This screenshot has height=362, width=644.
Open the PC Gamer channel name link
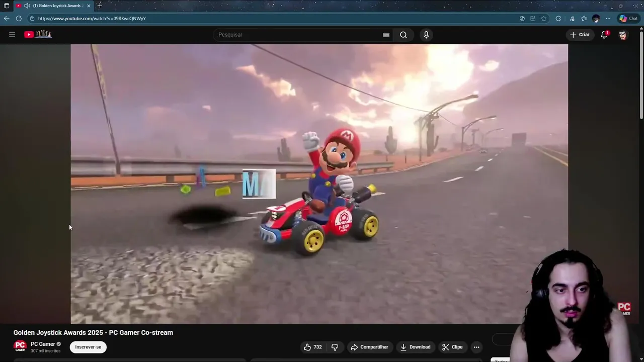pos(43,344)
